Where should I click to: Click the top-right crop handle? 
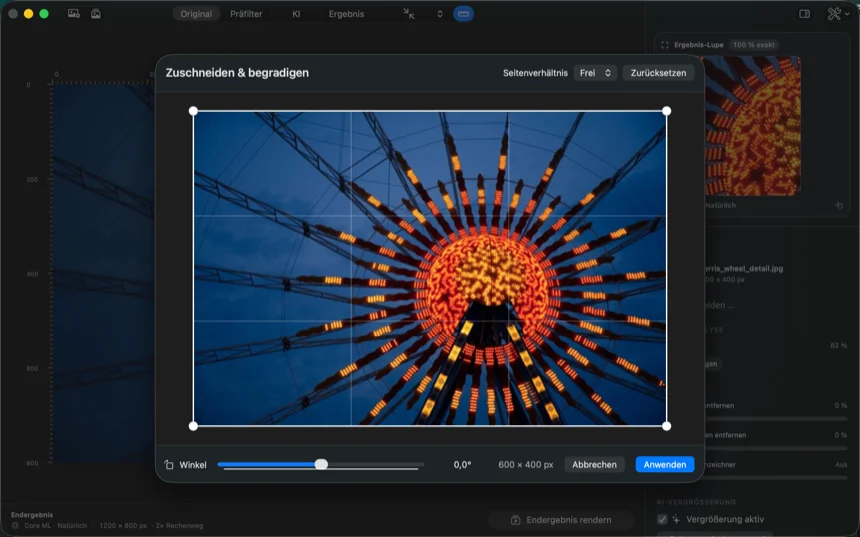pyautogui.click(x=666, y=111)
